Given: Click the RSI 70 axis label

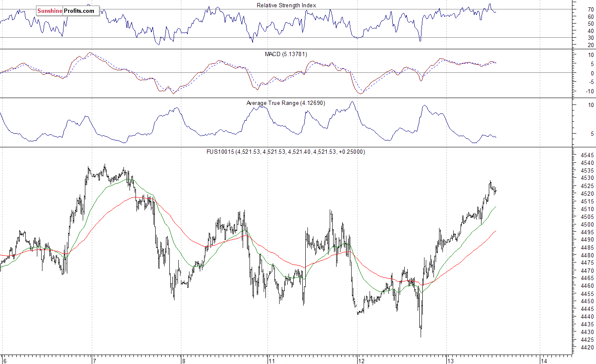Looking at the screenshot, I should pos(591,9).
